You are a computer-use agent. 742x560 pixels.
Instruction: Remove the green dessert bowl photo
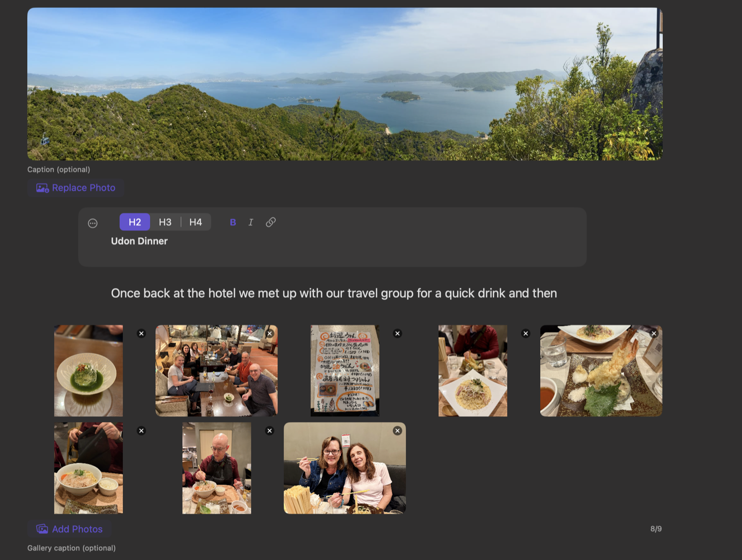point(141,333)
